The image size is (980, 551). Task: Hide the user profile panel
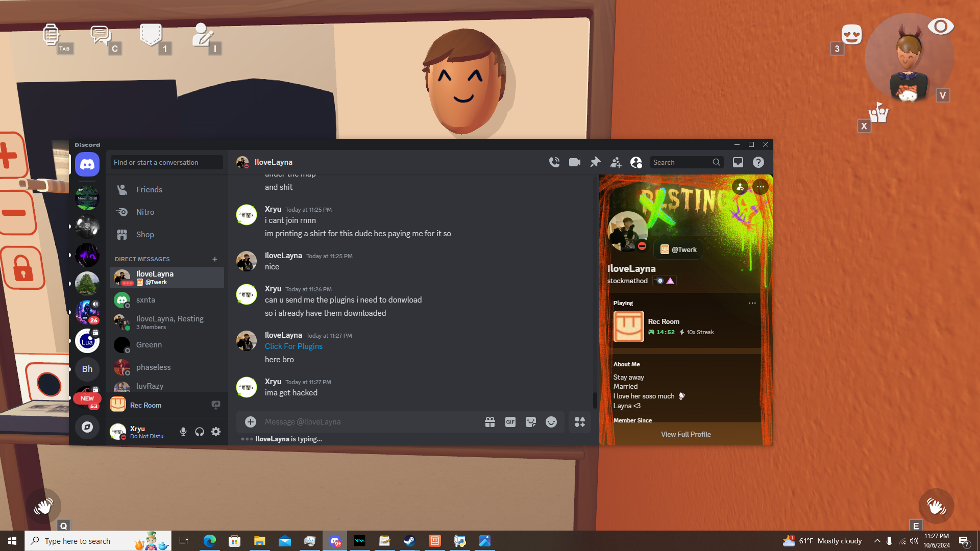point(636,162)
